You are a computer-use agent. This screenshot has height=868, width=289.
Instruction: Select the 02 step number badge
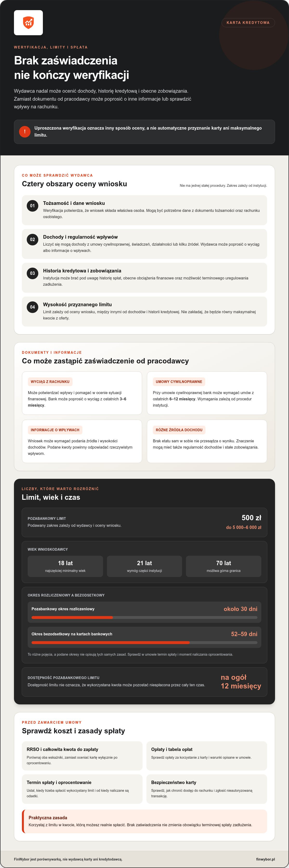pyautogui.click(x=32, y=239)
